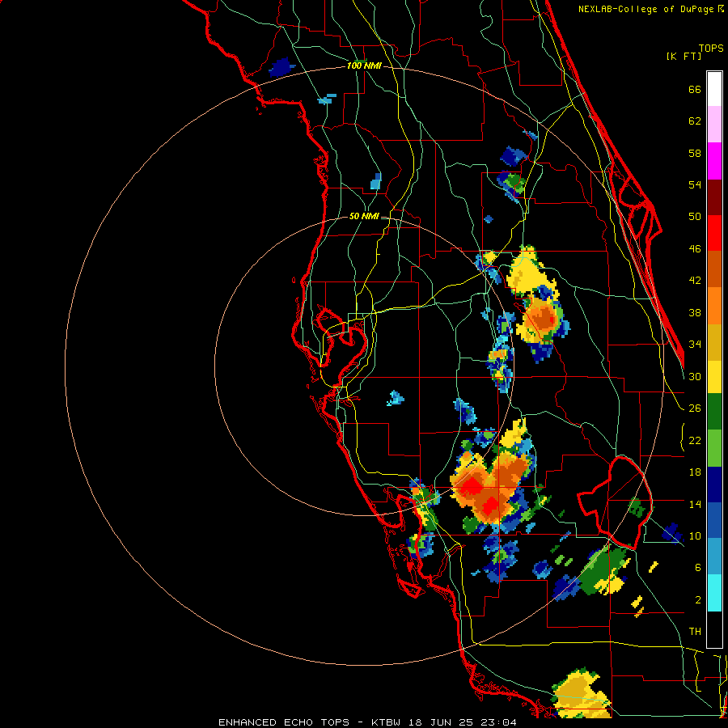728x728 pixels.
Task: Click the magenta 58 kft legend swatch
Action: coord(714,161)
